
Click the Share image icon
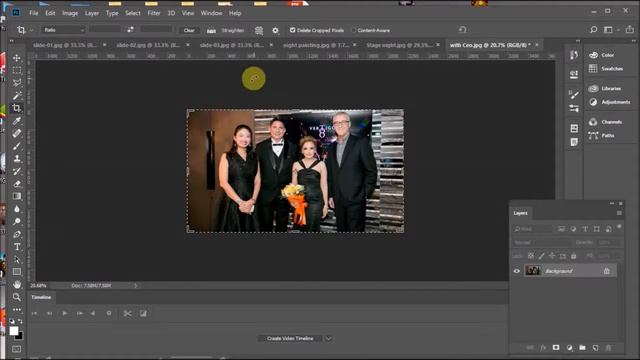tap(630, 29)
